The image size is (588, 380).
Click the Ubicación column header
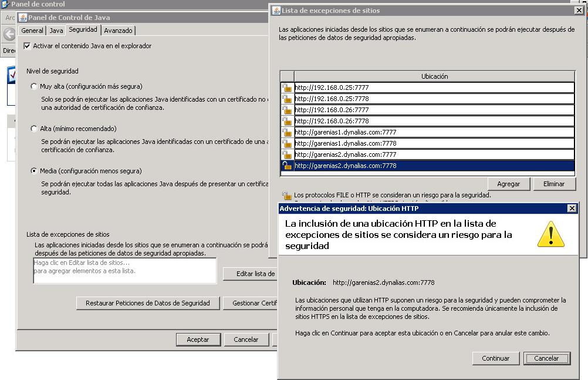pyautogui.click(x=435, y=76)
